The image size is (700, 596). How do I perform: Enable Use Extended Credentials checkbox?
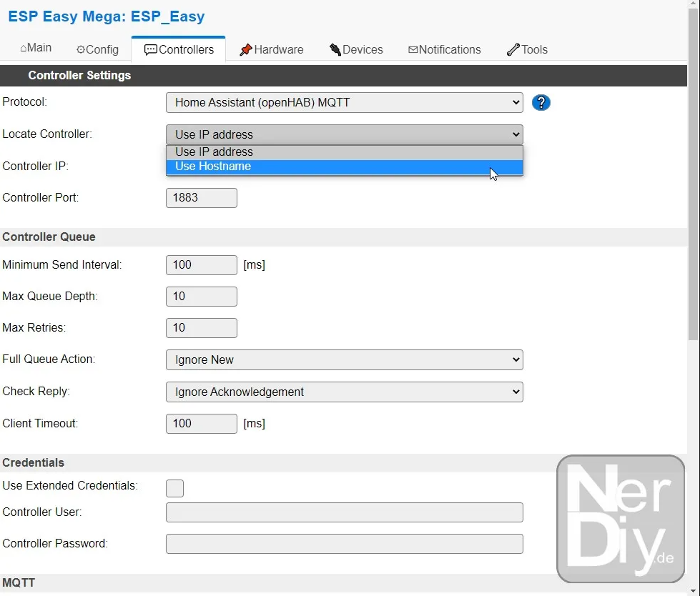coord(174,488)
